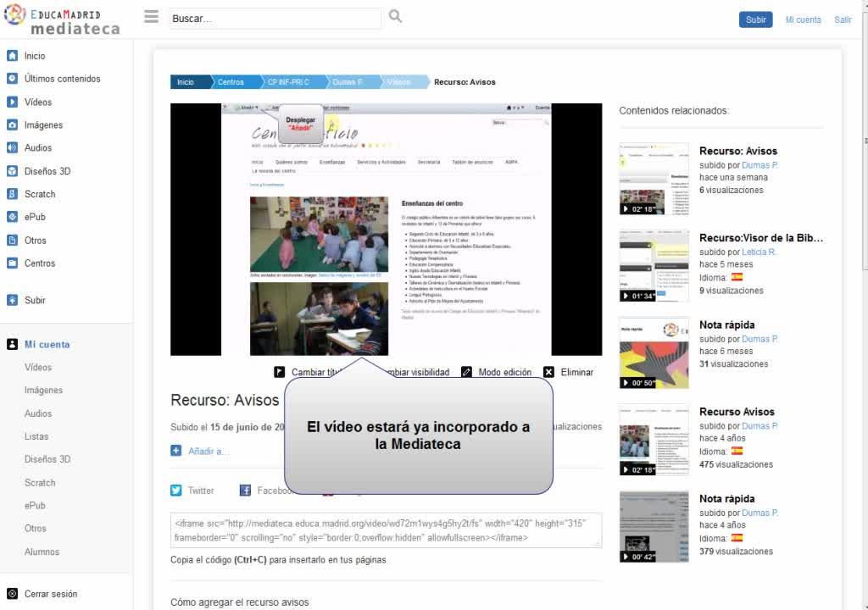Click the Otros file icon in sidebar
The width and height of the screenshot is (868, 610).
(x=12, y=241)
